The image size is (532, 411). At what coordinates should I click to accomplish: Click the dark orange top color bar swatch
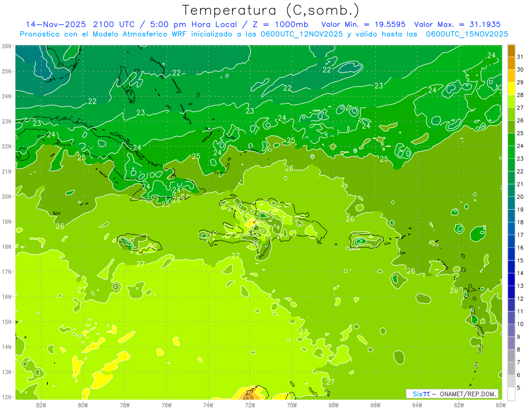click(511, 51)
